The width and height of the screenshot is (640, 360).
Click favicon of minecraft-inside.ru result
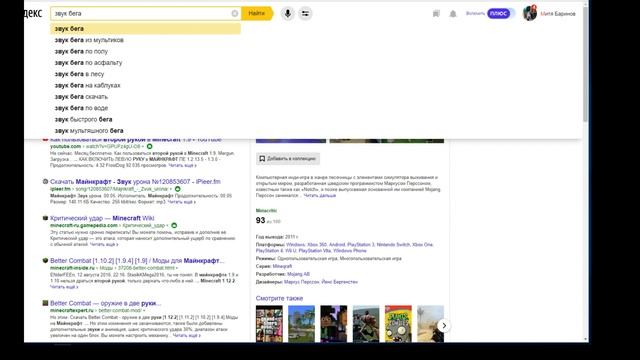tap(45, 260)
